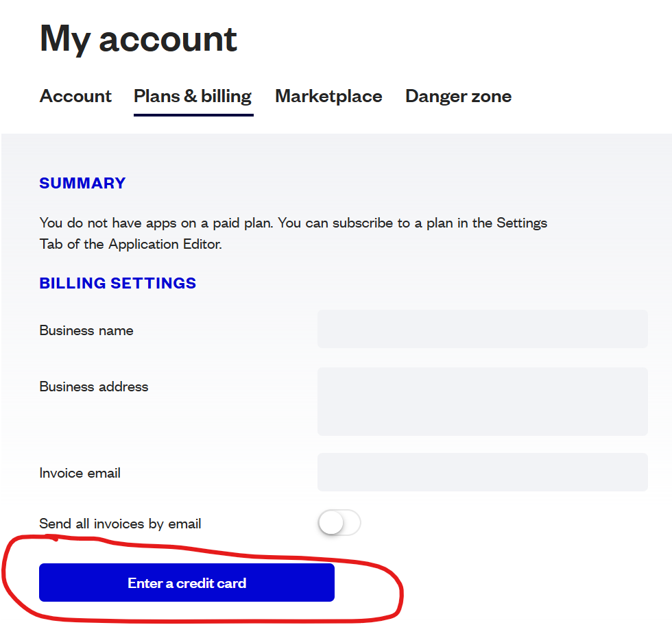Screen dimensions: 672x625
Task: Click the underline beneath Plans & billing
Action: coord(193,114)
